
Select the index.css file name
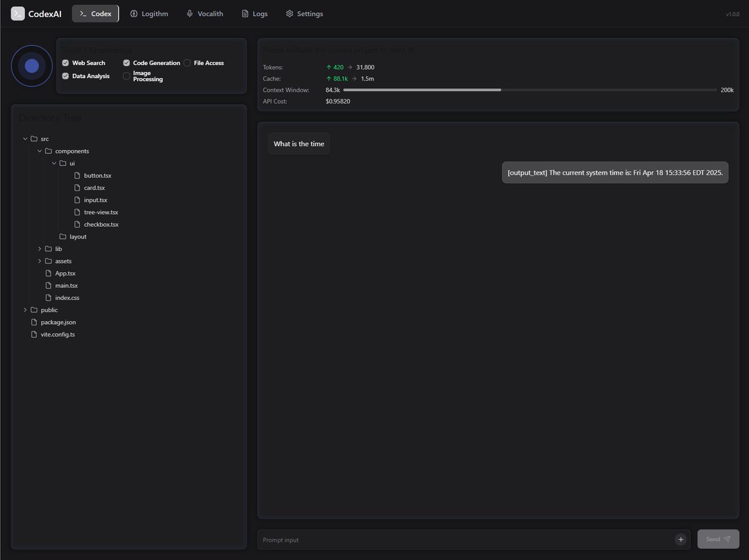tap(67, 298)
